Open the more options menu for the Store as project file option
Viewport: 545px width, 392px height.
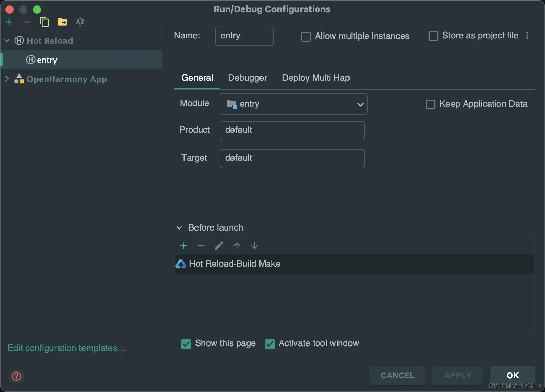pos(527,36)
